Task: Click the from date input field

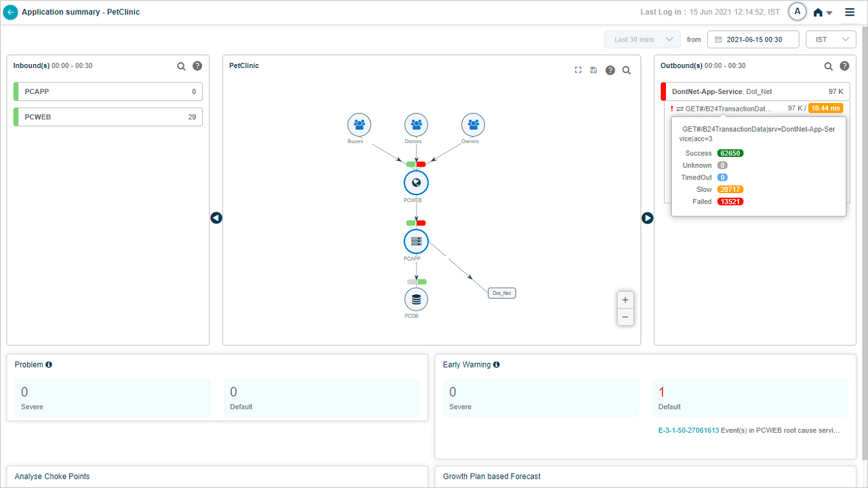Action: click(753, 40)
